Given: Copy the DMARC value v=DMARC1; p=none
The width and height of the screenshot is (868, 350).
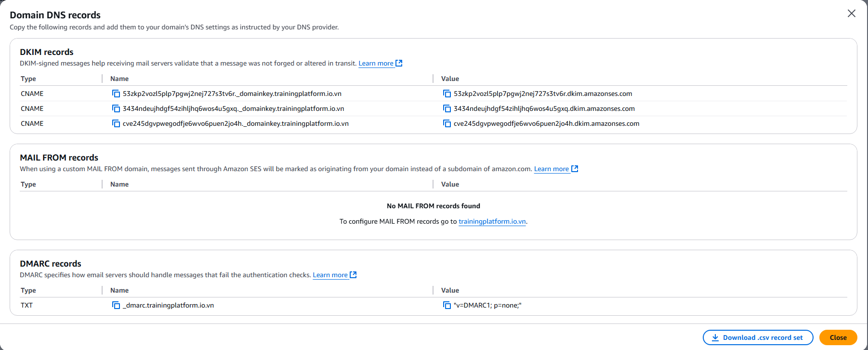Looking at the screenshot, I should pos(447,305).
